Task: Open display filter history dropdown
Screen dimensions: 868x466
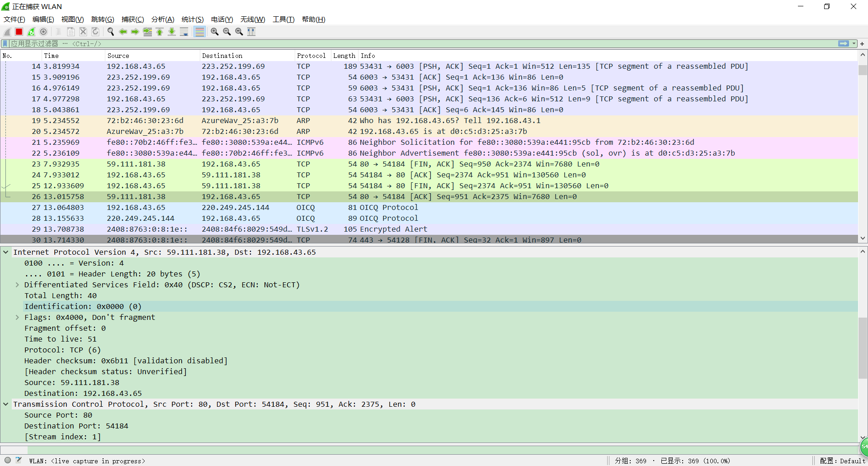Action: [854, 44]
